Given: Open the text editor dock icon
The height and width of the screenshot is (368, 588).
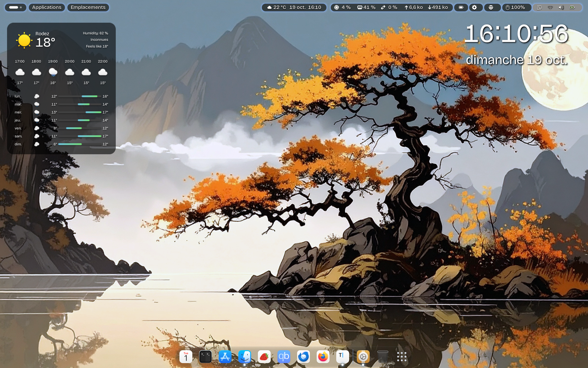Looking at the screenshot, I should pyautogui.click(x=342, y=357).
